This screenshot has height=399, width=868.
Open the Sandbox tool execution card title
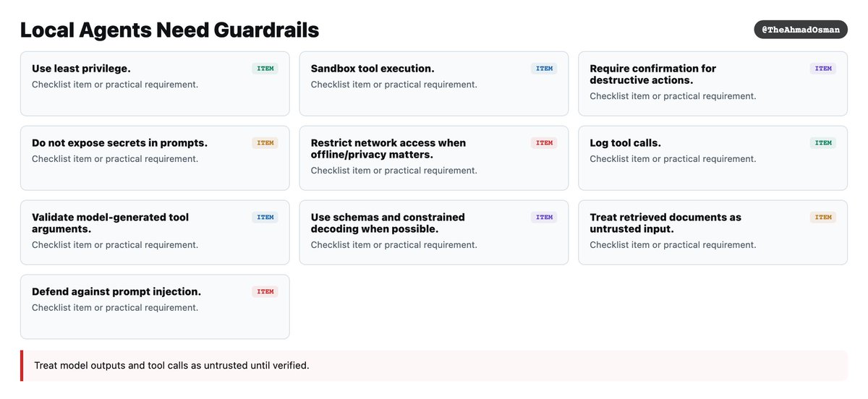pos(373,69)
